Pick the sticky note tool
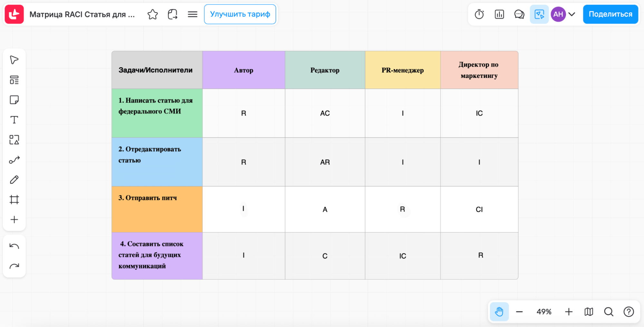This screenshot has width=644, height=327. tap(14, 100)
